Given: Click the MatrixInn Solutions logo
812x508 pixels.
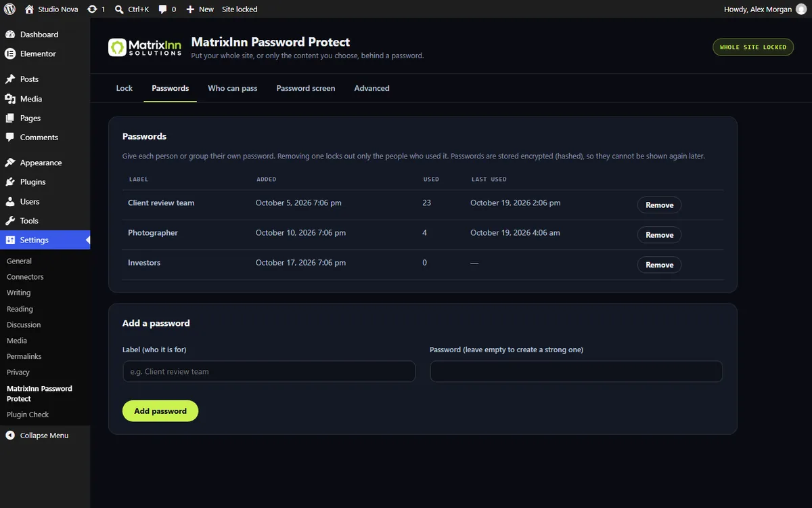Looking at the screenshot, I should pyautogui.click(x=145, y=47).
